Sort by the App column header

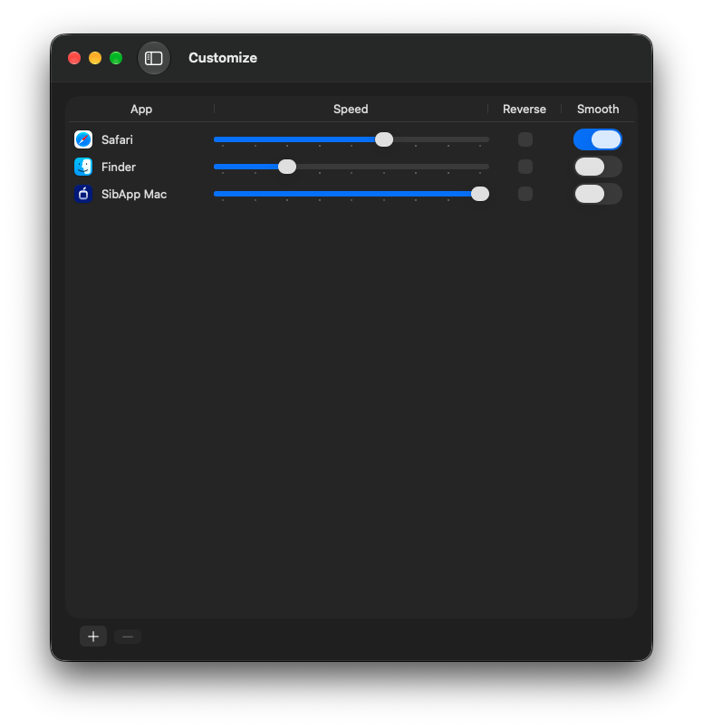coord(141,109)
